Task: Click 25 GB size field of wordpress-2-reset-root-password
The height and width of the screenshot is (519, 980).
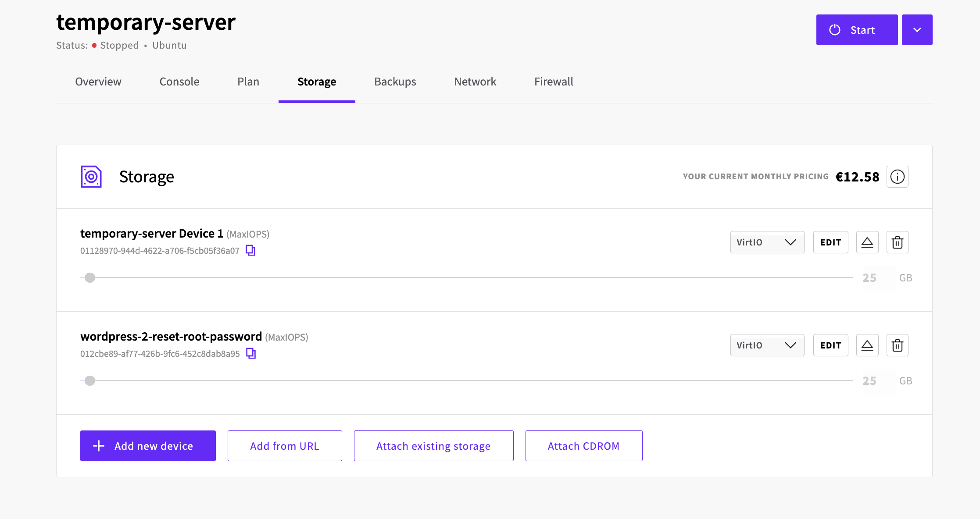Action: [879, 381]
